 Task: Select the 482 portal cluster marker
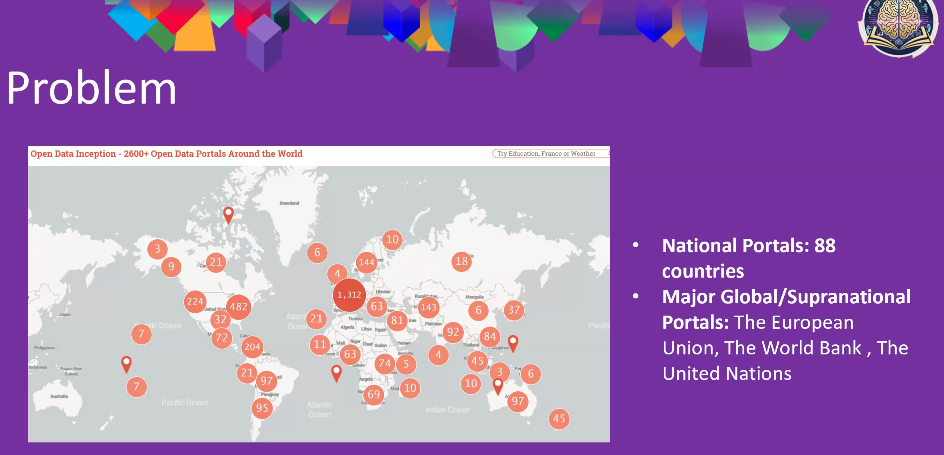click(238, 306)
